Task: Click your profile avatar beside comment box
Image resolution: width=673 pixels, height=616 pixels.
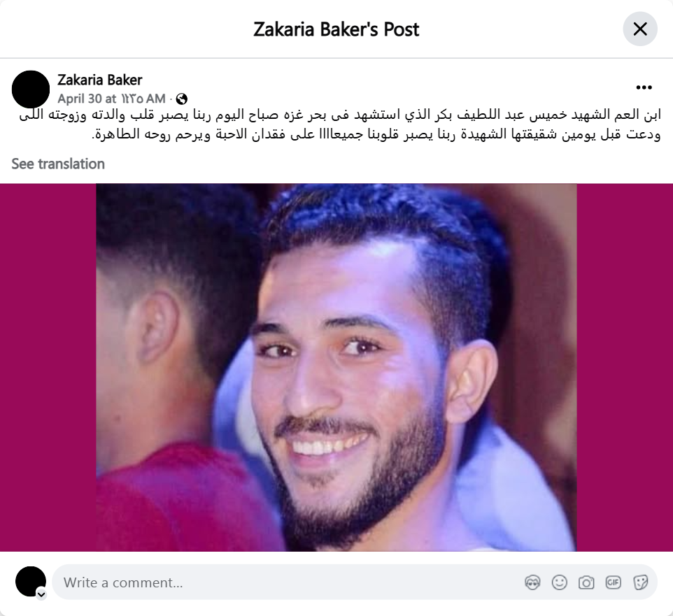Action: point(31,581)
